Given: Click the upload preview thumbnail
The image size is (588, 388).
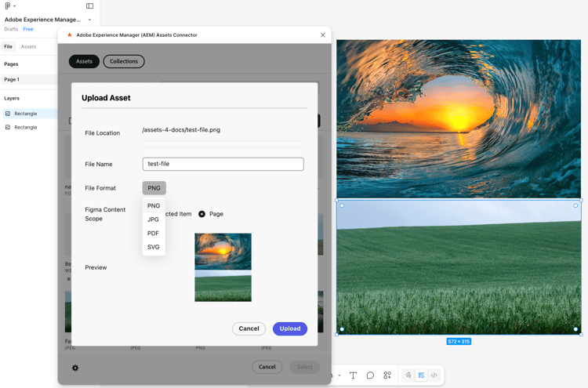Looking at the screenshot, I should 223,267.
